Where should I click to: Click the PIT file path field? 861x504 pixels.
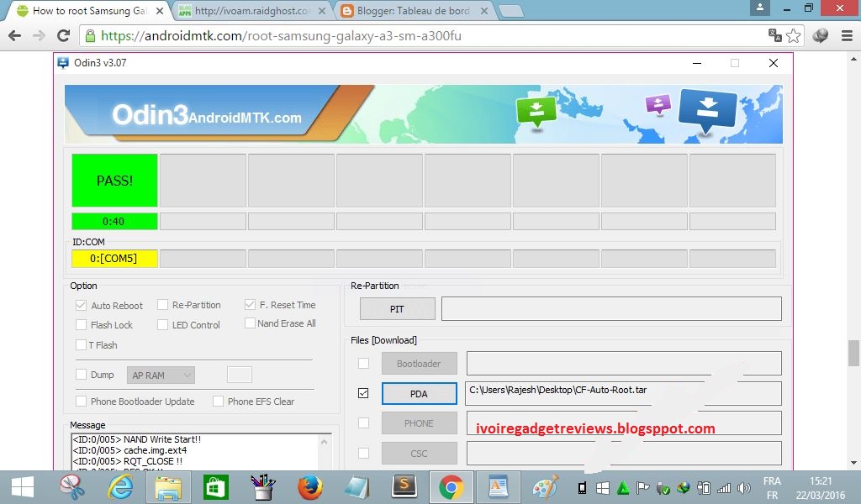tap(611, 309)
